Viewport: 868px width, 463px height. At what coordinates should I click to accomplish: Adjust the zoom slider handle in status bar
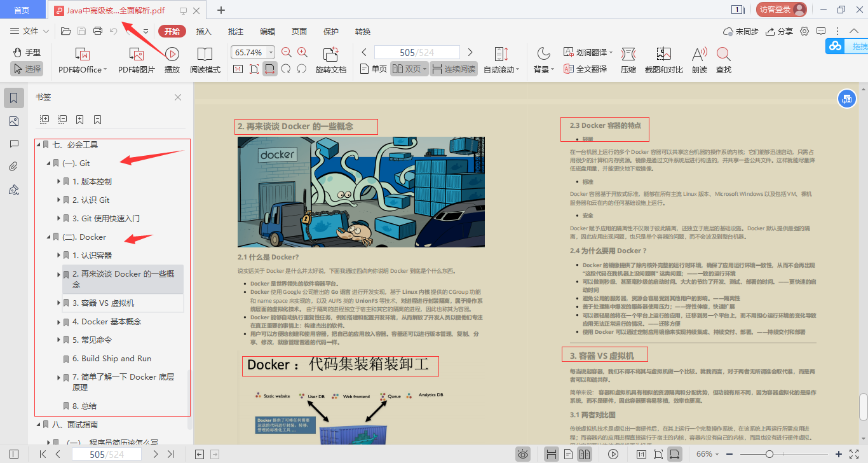[x=769, y=454]
